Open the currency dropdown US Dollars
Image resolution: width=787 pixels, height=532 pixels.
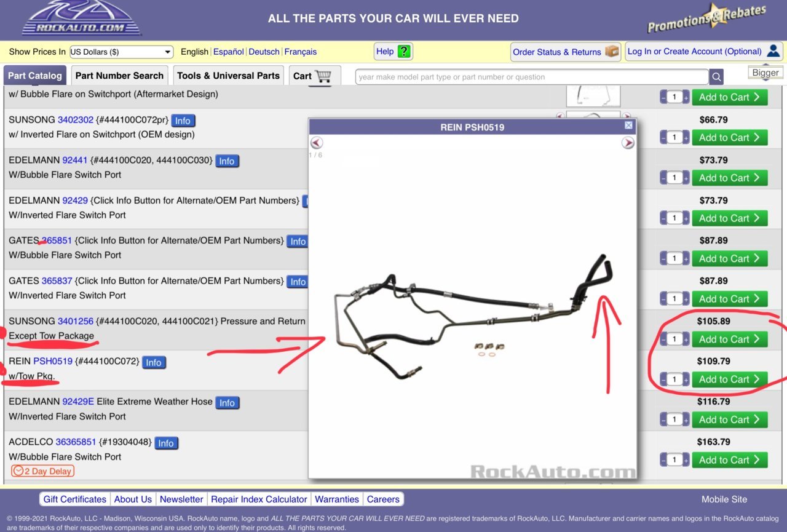[x=121, y=52]
